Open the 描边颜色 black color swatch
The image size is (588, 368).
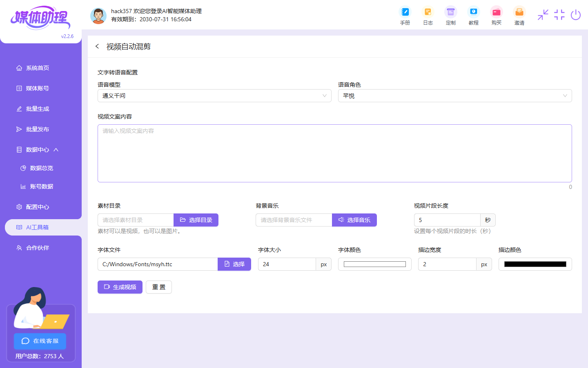coord(535,264)
